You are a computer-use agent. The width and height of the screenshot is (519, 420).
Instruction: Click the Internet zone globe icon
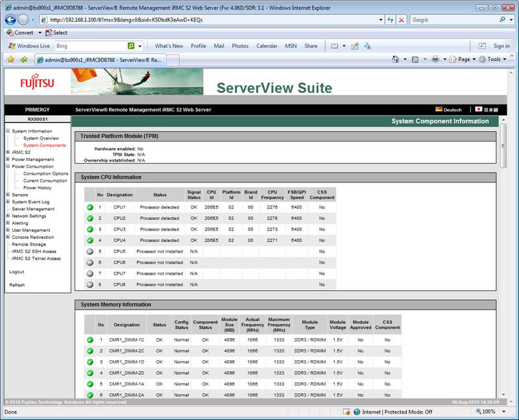pos(357,412)
